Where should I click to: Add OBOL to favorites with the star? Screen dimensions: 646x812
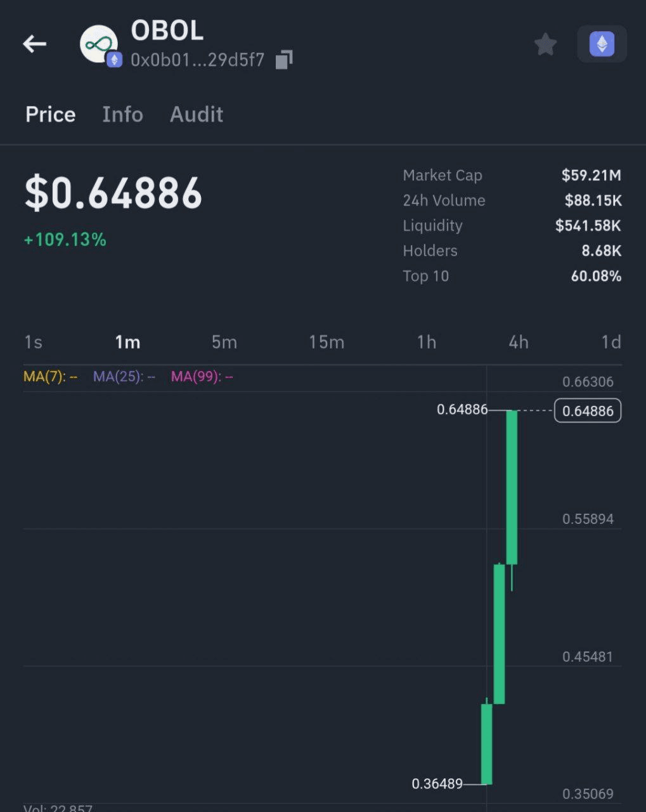[545, 44]
